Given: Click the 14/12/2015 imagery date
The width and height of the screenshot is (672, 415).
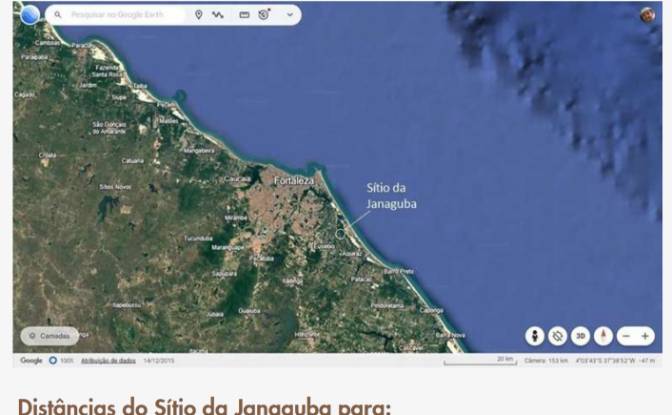Looking at the screenshot, I should tap(159, 361).
